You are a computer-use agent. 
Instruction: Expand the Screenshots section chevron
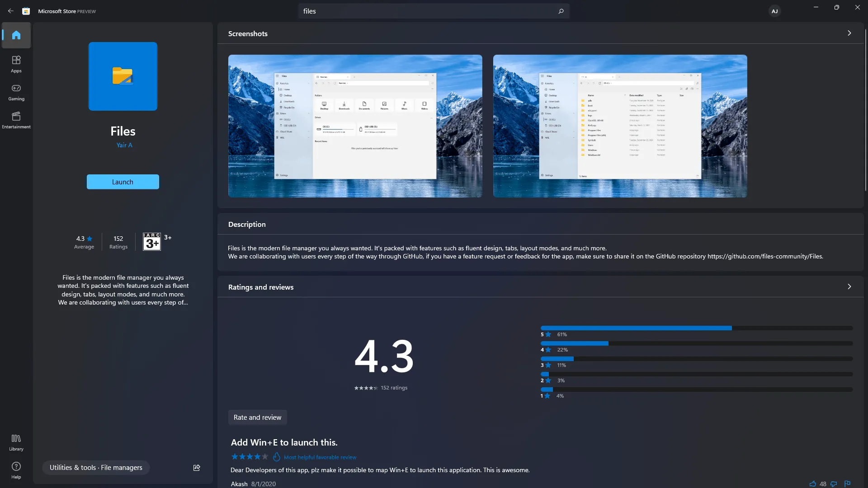click(849, 33)
